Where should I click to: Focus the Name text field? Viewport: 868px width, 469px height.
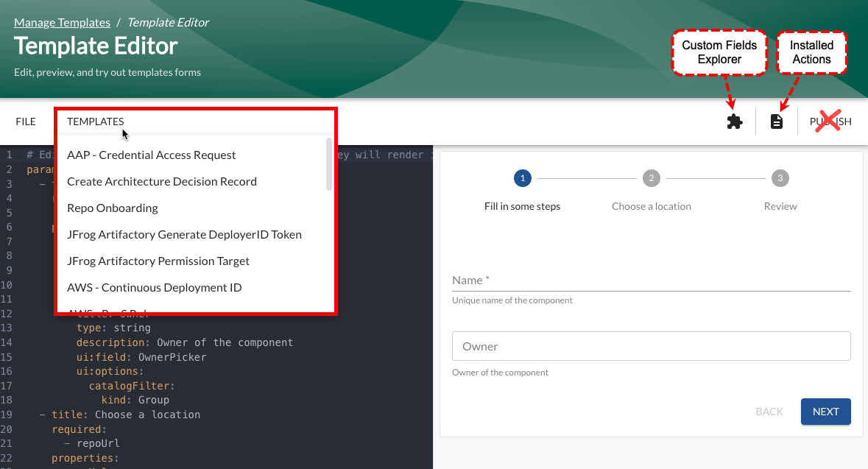pos(651,281)
